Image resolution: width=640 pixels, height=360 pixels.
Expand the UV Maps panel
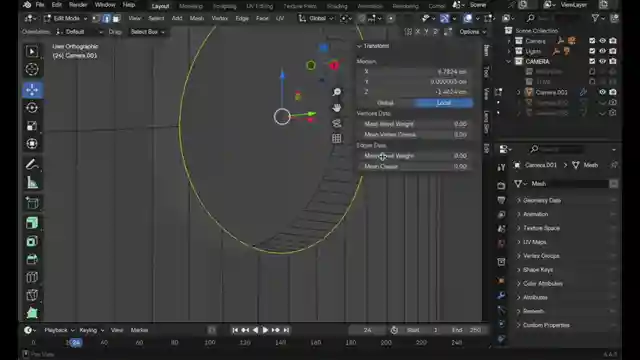[534, 242]
